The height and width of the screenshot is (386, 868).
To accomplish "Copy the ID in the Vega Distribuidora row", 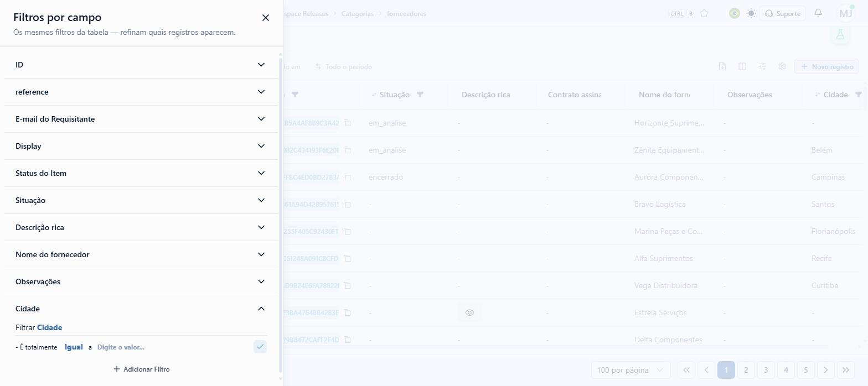I will 347,285.
